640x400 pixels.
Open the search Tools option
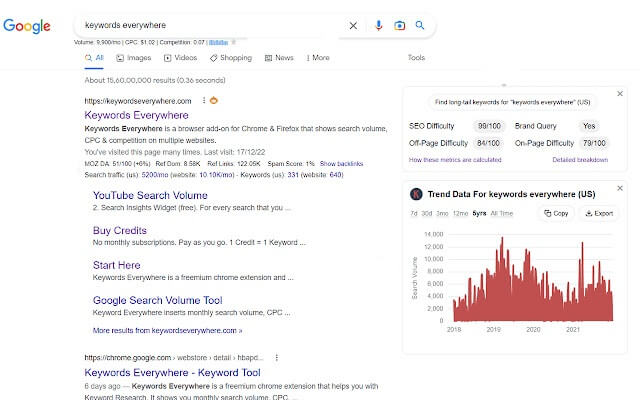pos(416,58)
